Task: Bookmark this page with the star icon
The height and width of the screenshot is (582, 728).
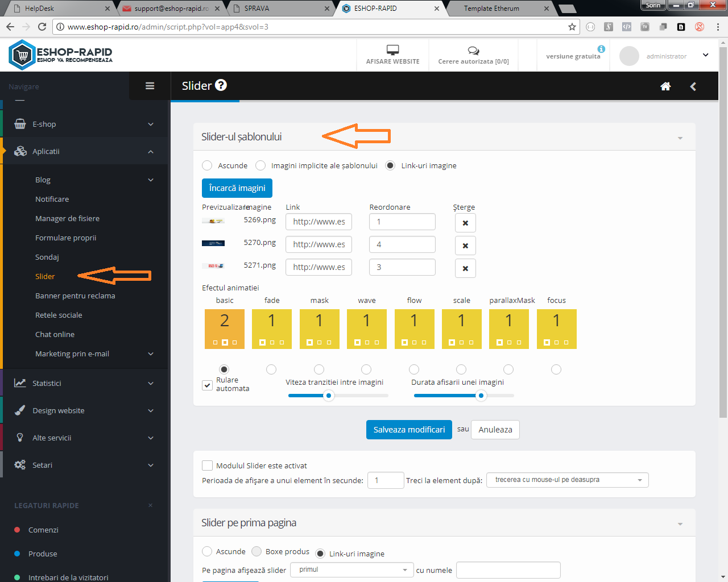Action: (572, 27)
